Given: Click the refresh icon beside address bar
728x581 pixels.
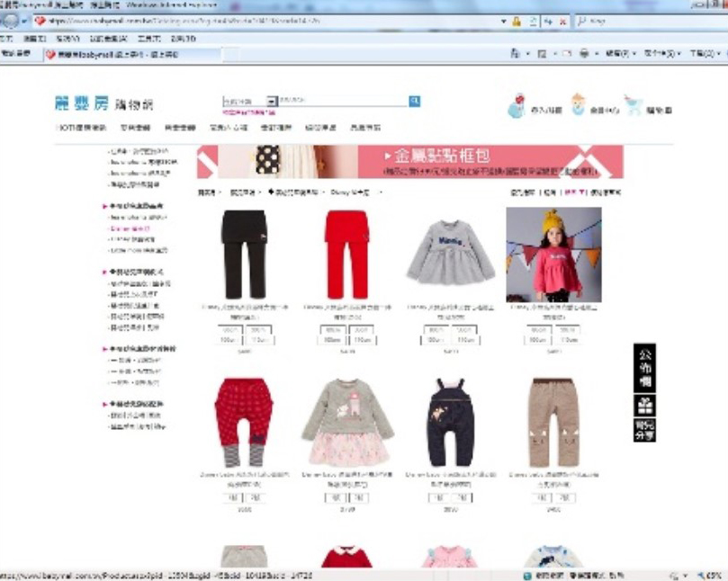Looking at the screenshot, I should click(x=547, y=21).
